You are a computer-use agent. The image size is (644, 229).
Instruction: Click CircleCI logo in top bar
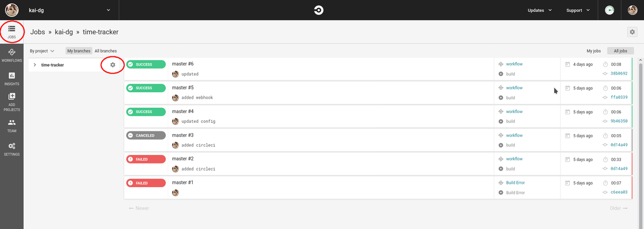click(x=319, y=10)
